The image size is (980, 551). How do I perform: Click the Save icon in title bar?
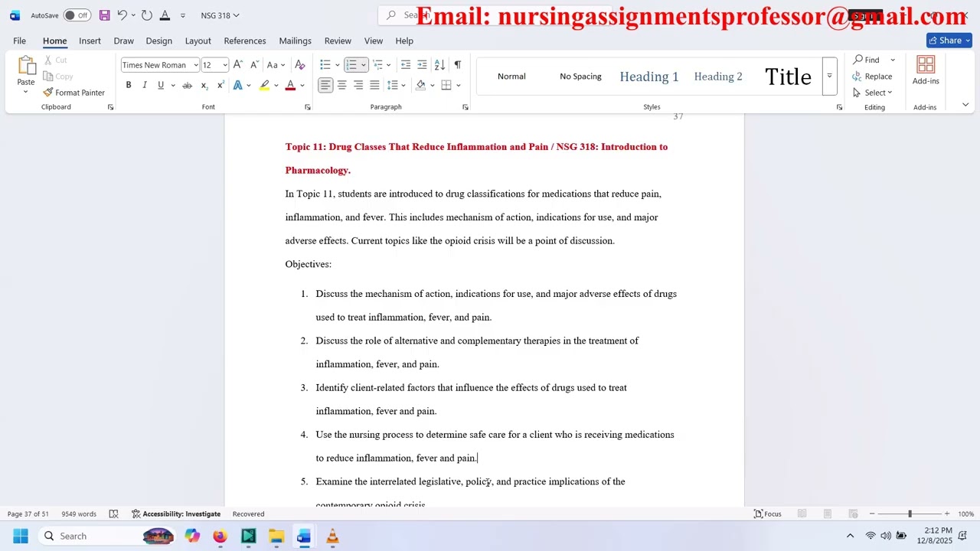click(x=105, y=15)
